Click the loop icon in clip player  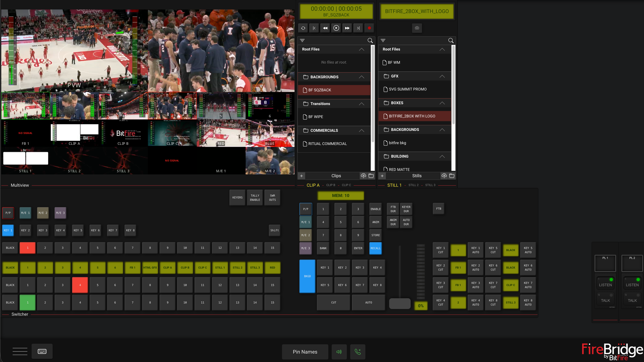pyautogui.click(x=303, y=28)
